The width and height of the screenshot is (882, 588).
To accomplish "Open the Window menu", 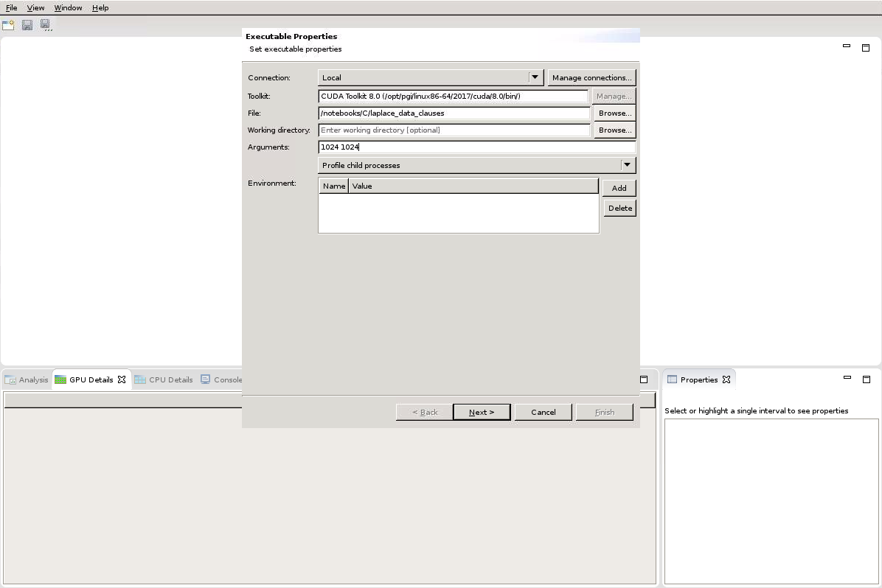I will click(x=68, y=7).
